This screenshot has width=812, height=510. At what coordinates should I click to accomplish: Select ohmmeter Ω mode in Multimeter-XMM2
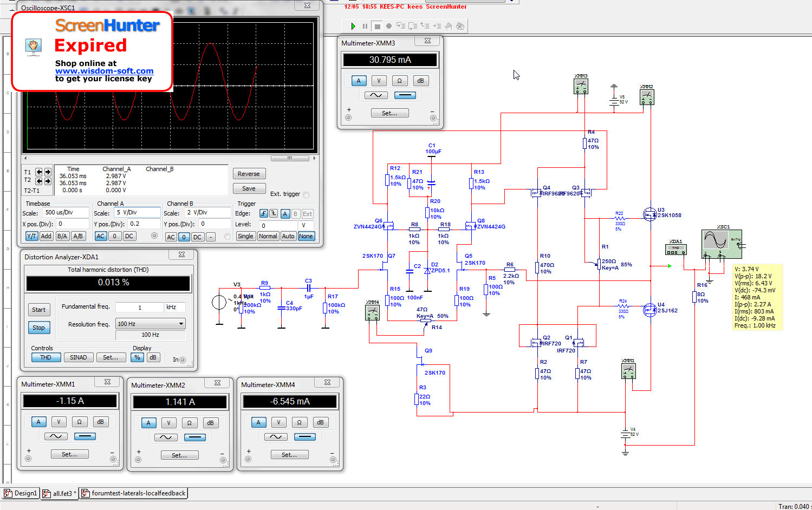tap(189, 423)
